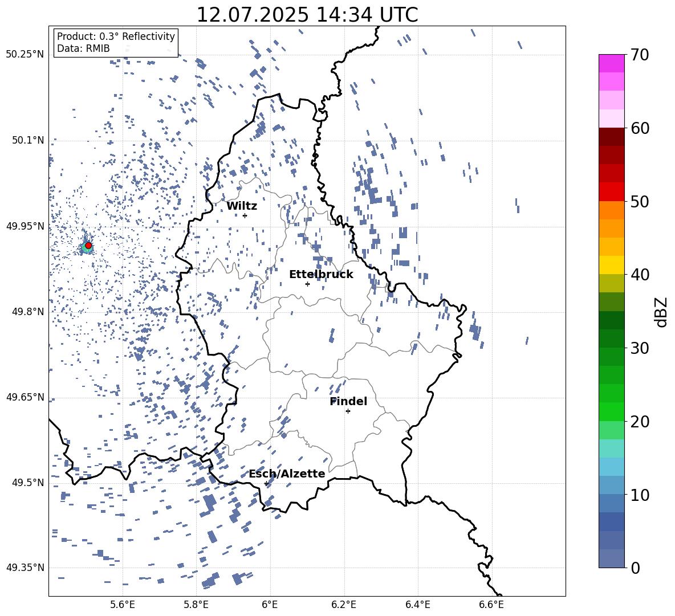Click the longitude label 6.2°E
Image resolution: width=675 pixels, height=616 pixels.
tap(344, 605)
